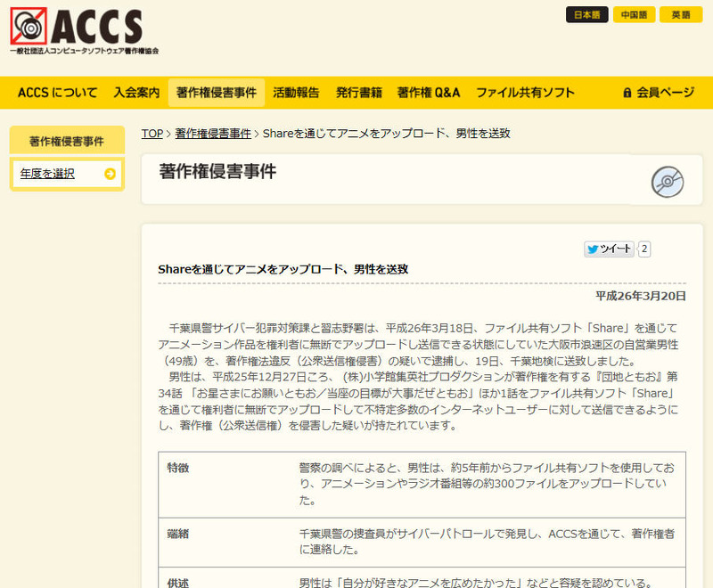
Task: Open the ACCSについて menu item
Action: click(x=58, y=93)
